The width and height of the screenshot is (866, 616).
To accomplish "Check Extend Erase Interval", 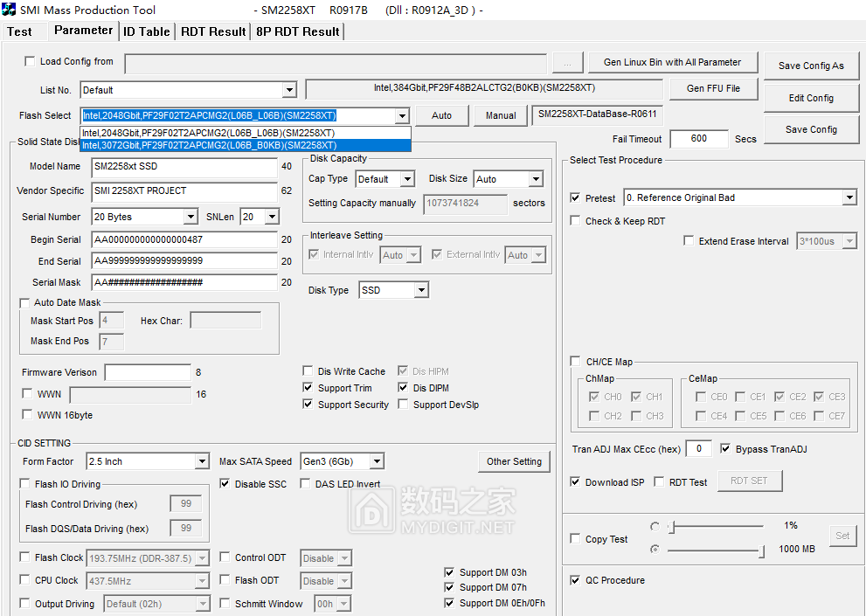I will [x=689, y=241].
